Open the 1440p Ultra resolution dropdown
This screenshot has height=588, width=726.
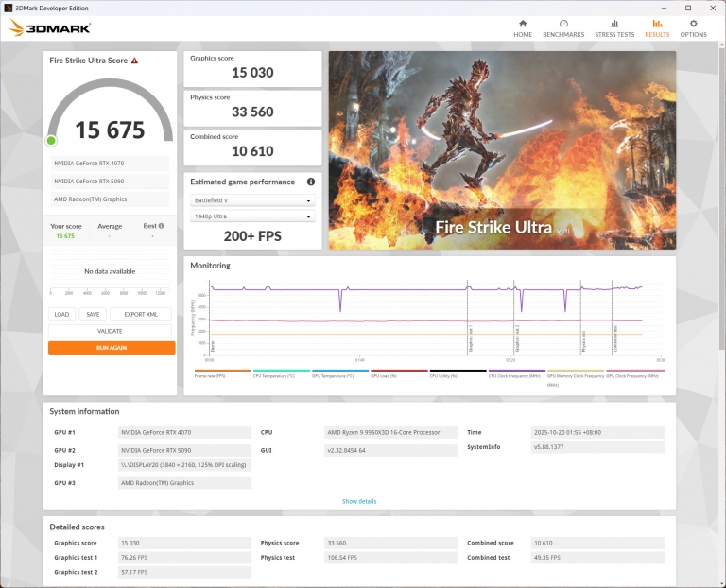tap(252, 216)
